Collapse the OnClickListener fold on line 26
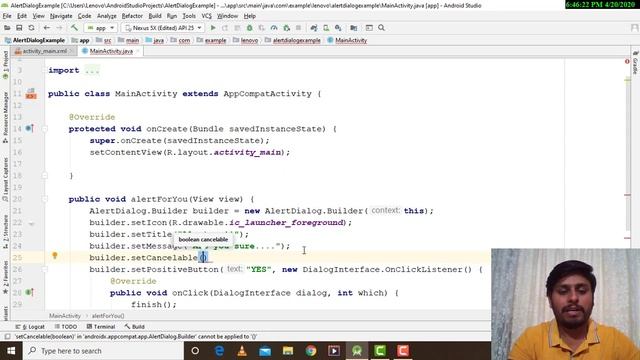640x360 pixels. point(45,269)
